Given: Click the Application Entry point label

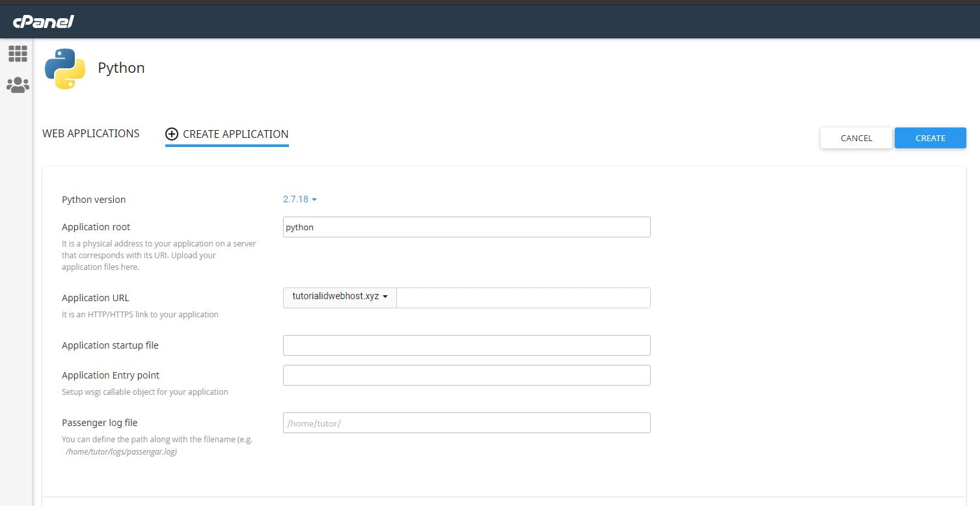Looking at the screenshot, I should pyautogui.click(x=111, y=375).
